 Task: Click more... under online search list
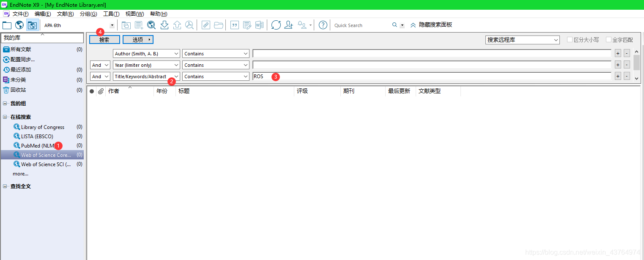[x=20, y=174]
